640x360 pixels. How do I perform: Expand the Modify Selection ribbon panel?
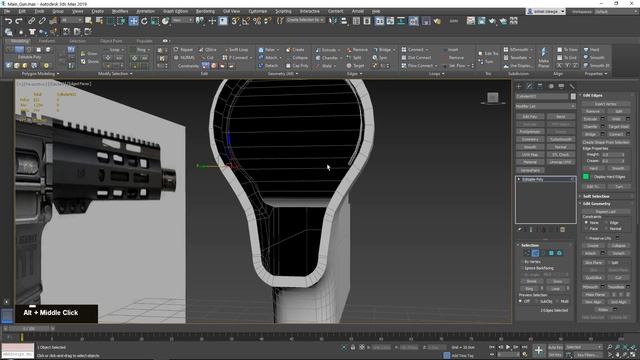pyautogui.click(x=115, y=74)
